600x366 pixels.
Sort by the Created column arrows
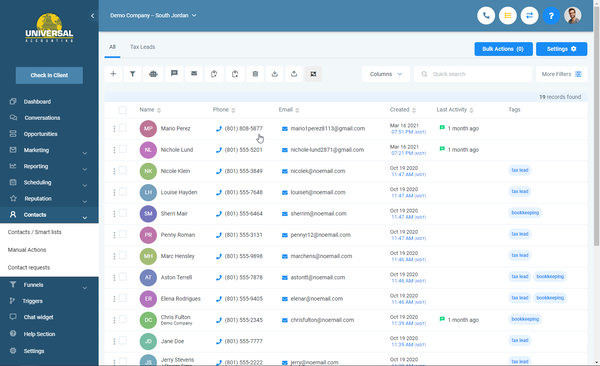click(414, 110)
